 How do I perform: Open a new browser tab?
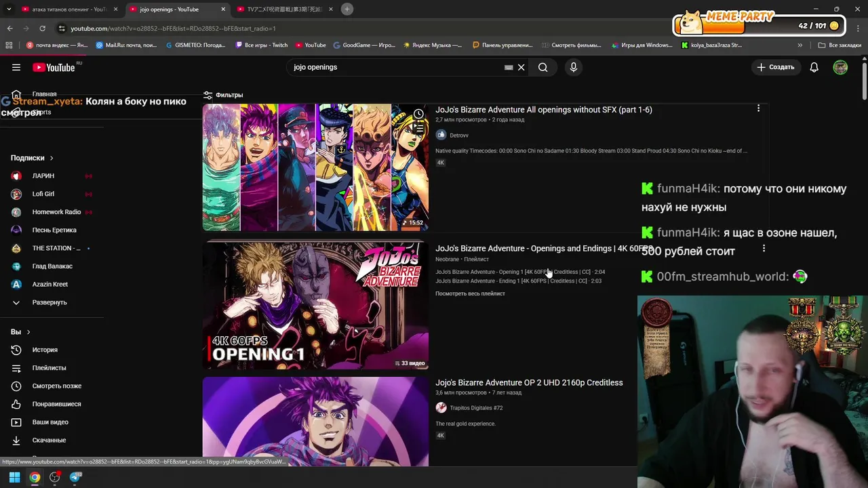(x=347, y=9)
